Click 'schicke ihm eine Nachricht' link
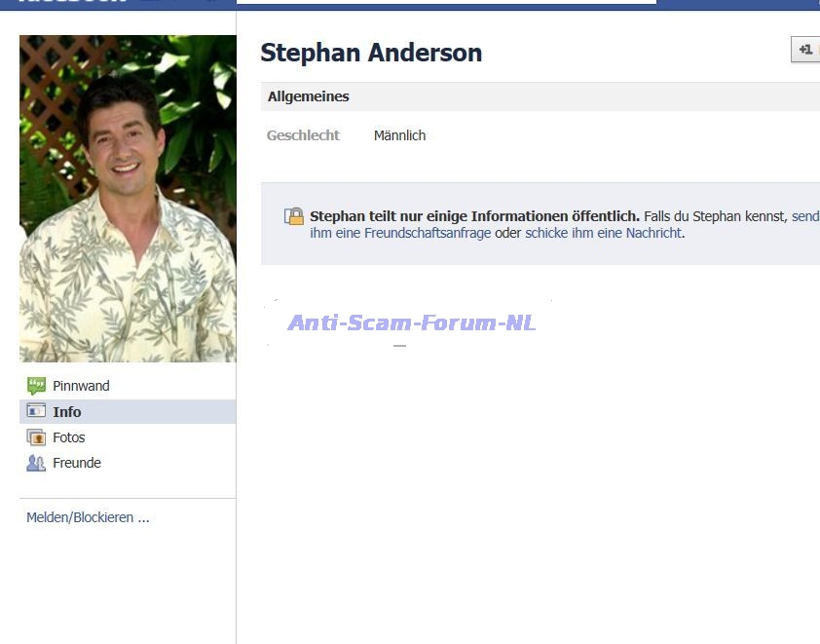This screenshot has height=644, width=820. 603,234
